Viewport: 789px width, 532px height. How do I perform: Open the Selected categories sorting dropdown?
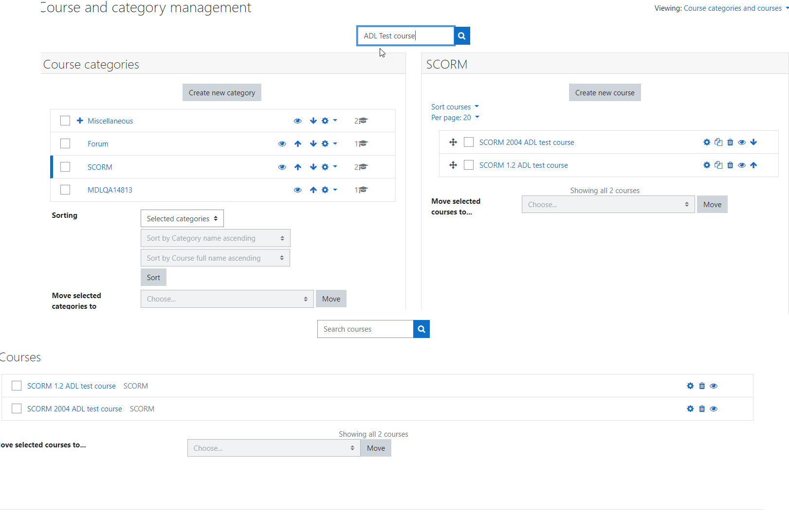pos(182,218)
